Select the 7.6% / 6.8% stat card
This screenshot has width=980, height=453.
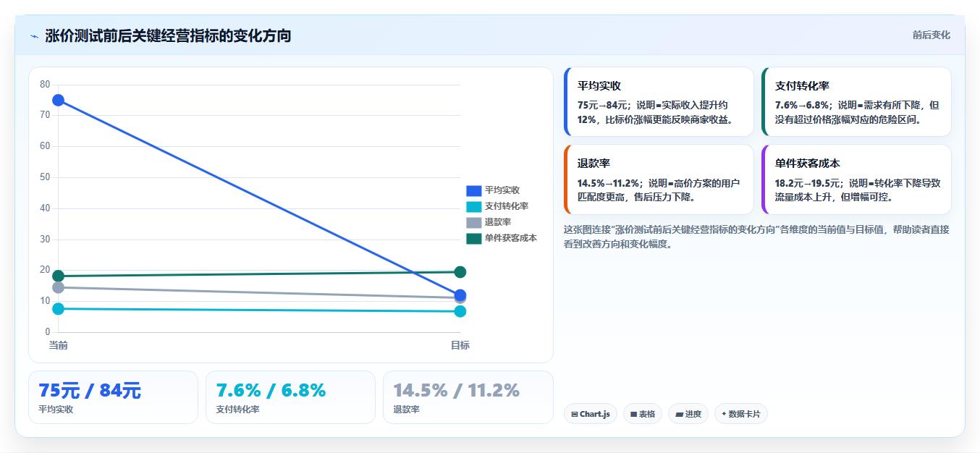[290, 397]
